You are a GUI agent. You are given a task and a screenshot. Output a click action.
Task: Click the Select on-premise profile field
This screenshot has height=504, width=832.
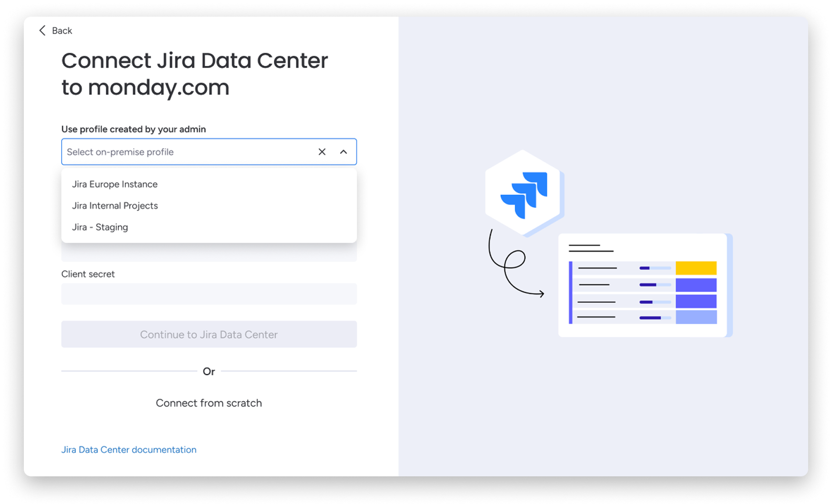[186, 152]
